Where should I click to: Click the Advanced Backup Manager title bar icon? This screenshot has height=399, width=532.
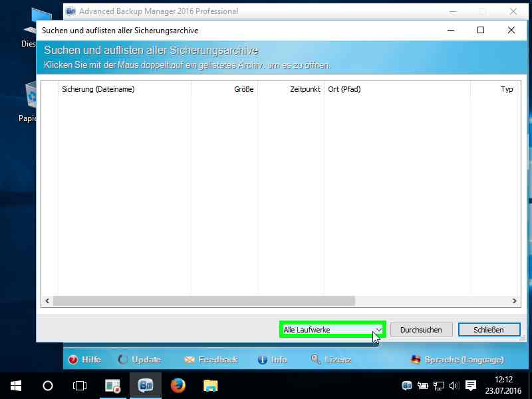70,11
